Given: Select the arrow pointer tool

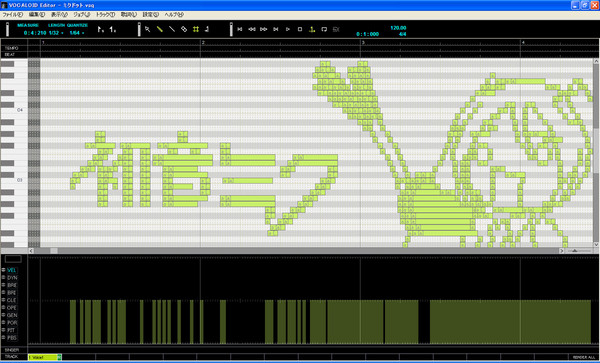Looking at the screenshot, I should coord(148,29).
